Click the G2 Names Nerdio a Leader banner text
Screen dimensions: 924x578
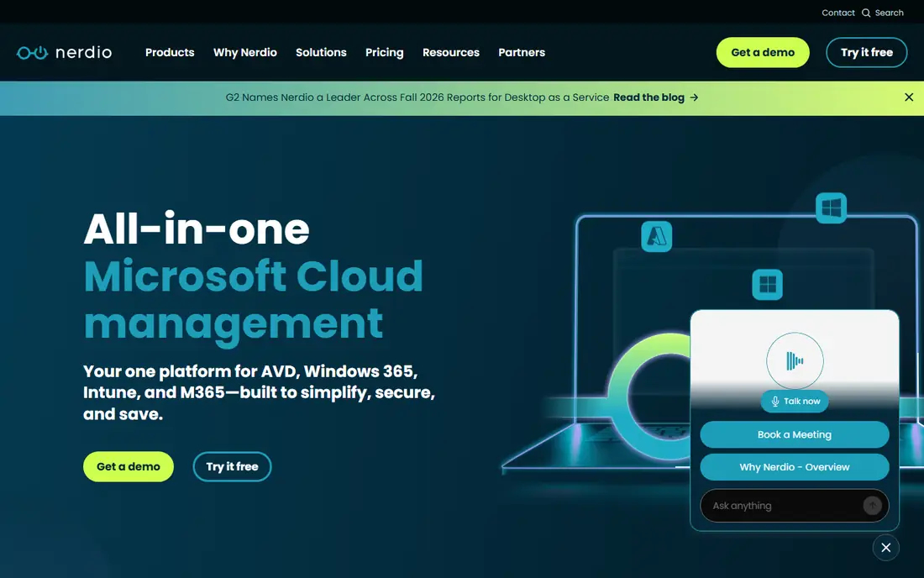pyautogui.click(x=417, y=97)
